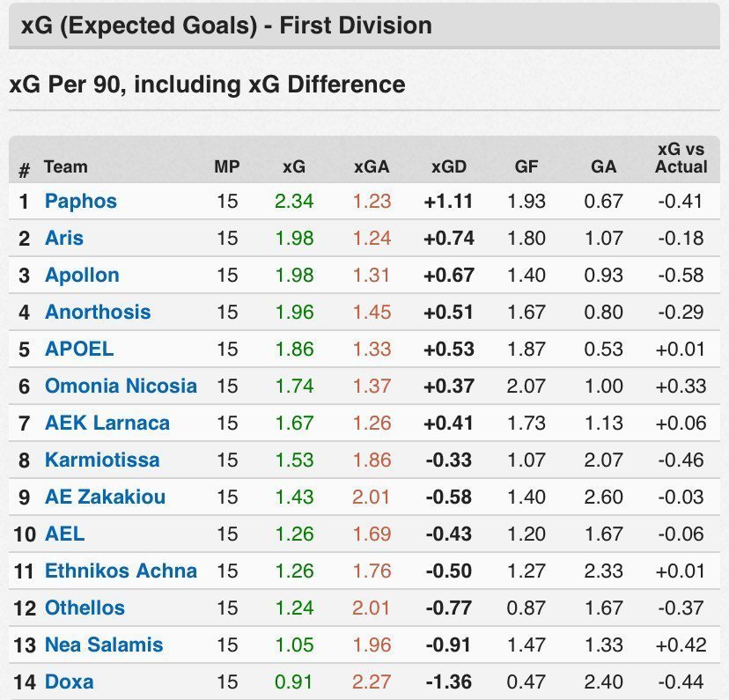The height and width of the screenshot is (700, 729).
Task: Open the AEL team link
Action: 64,534
